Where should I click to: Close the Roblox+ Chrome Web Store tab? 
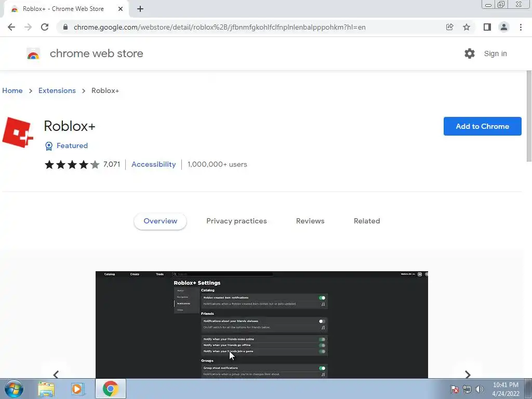(x=121, y=9)
